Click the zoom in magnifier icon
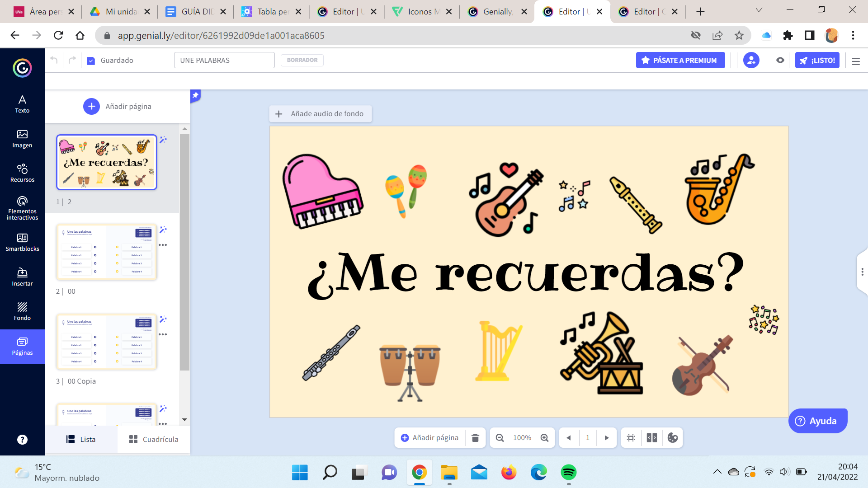Viewport: 868px width, 488px height. tap(545, 438)
